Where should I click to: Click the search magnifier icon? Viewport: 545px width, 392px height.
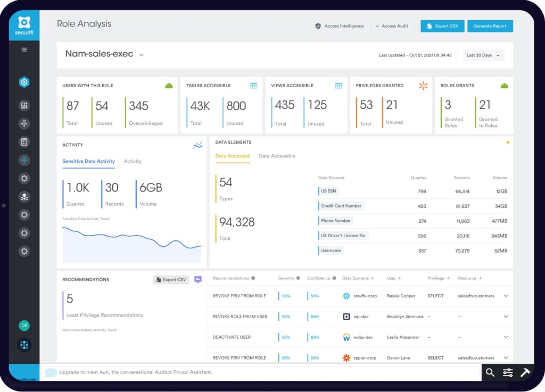[490, 372]
